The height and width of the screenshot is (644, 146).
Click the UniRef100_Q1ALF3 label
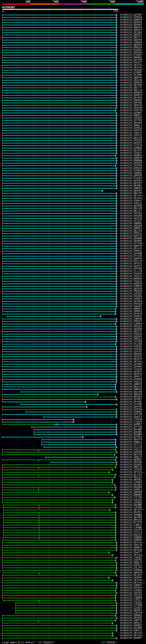[x=131, y=417]
